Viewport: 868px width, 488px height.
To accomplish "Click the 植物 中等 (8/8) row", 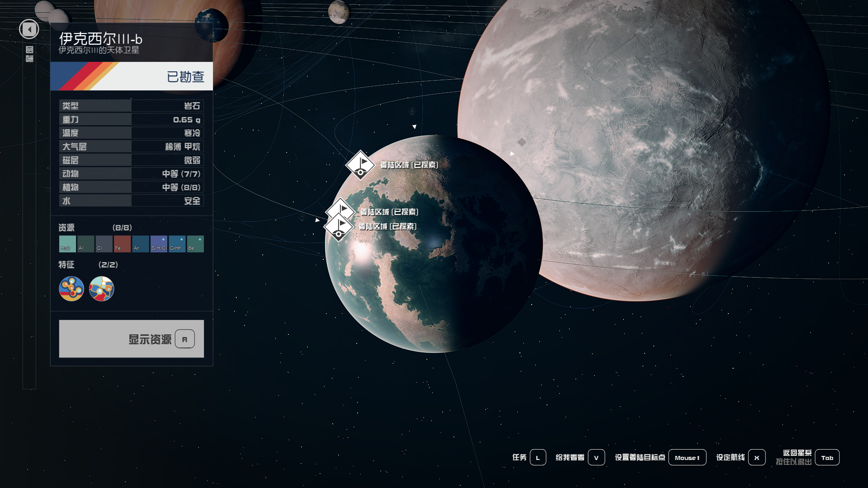I will point(132,187).
